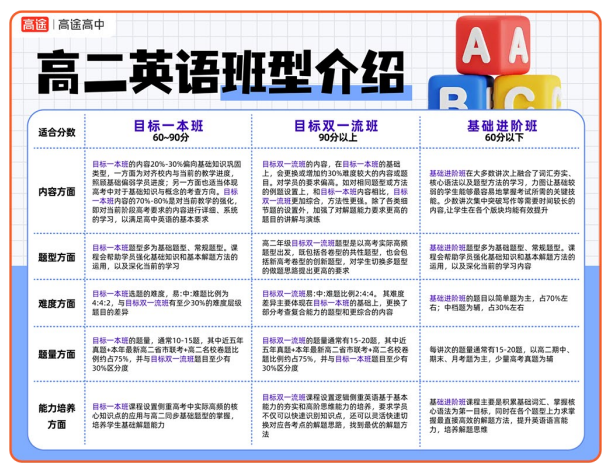This screenshot has width=615, height=470.
Task: Select the 难度方面 row label
Action: pyautogui.click(x=57, y=304)
